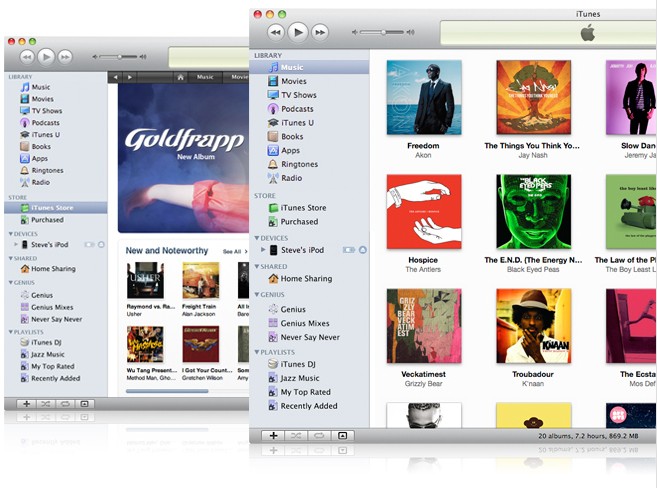Open iTunes Store in the front window sidebar
The width and height of the screenshot is (657, 488).
pyautogui.click(x=309, y=207)
